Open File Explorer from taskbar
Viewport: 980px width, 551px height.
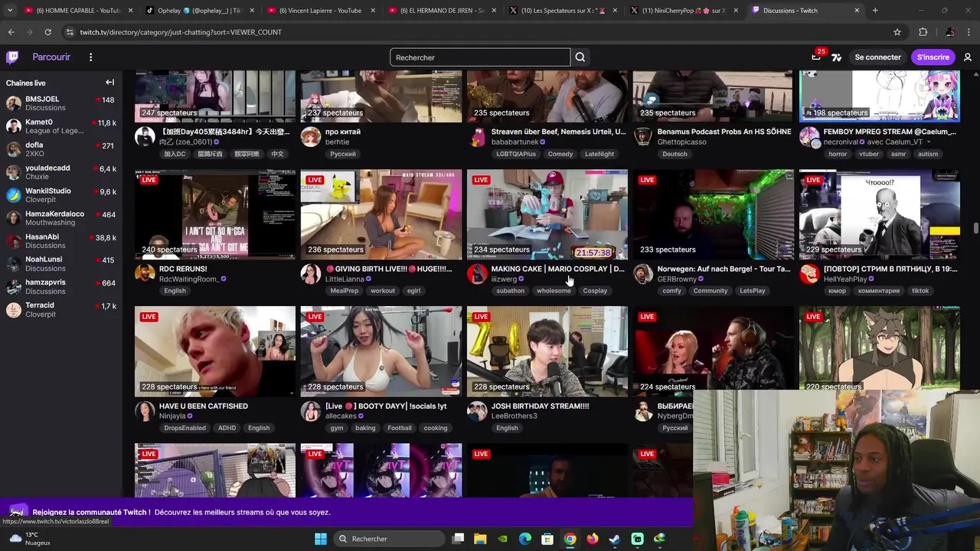pos(480,539)
